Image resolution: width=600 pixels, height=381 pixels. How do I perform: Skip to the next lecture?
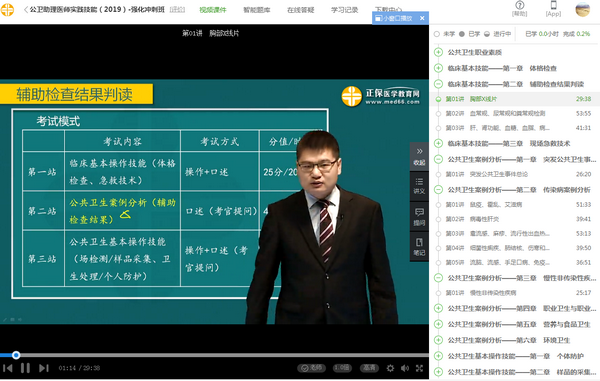pyautogui.click(x=44, y=368)
